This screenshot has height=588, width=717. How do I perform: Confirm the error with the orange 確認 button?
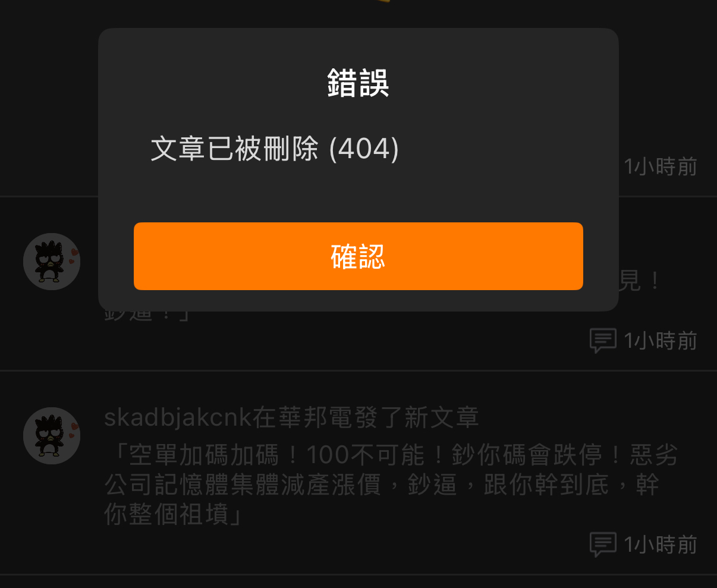tap(358, 256)
